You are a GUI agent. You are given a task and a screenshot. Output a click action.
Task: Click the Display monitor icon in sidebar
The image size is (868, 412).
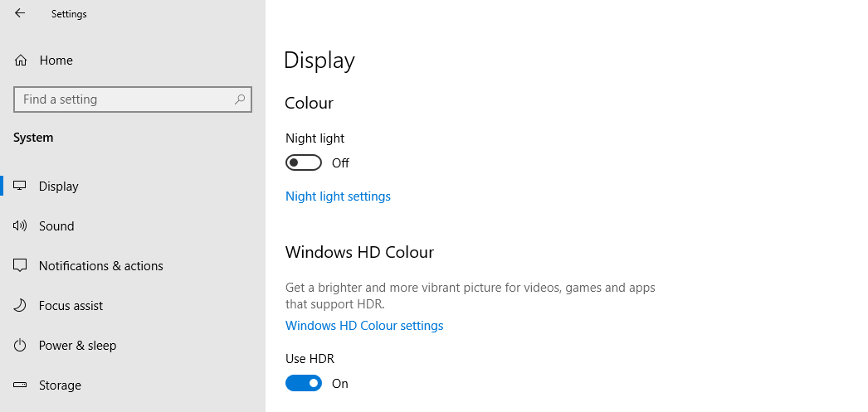21,187
